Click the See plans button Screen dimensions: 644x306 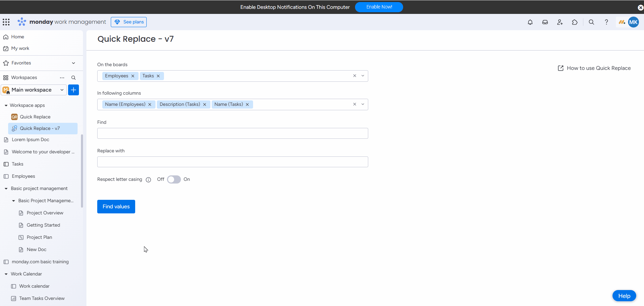click(x=129, y=22)
